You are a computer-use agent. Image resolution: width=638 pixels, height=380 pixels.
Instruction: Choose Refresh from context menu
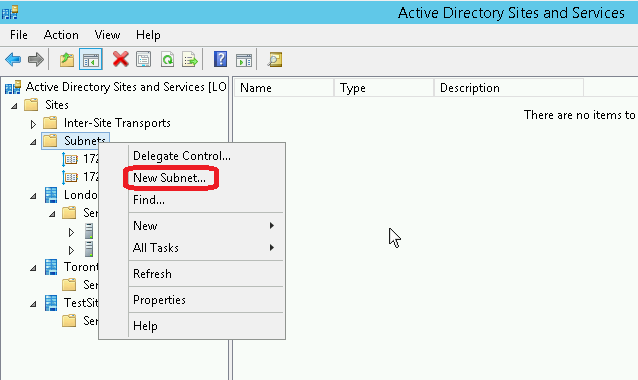(x=207, y=274)
